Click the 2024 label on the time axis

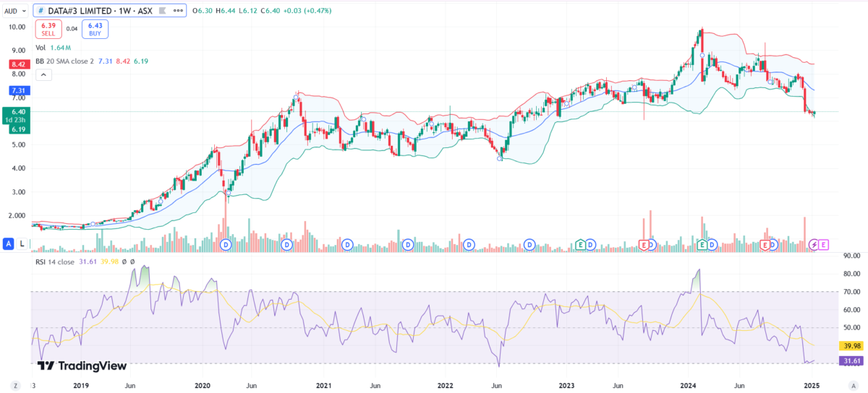click(x=689, y=386)
